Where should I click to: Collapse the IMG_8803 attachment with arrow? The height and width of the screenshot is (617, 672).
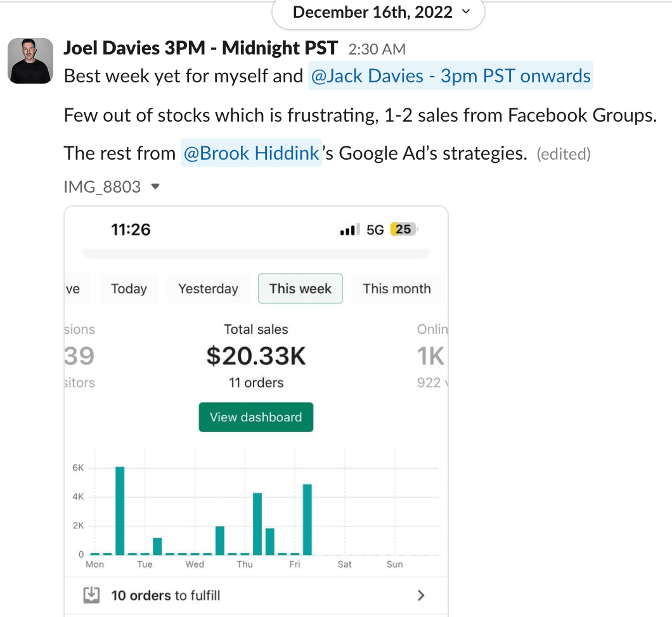156,187
